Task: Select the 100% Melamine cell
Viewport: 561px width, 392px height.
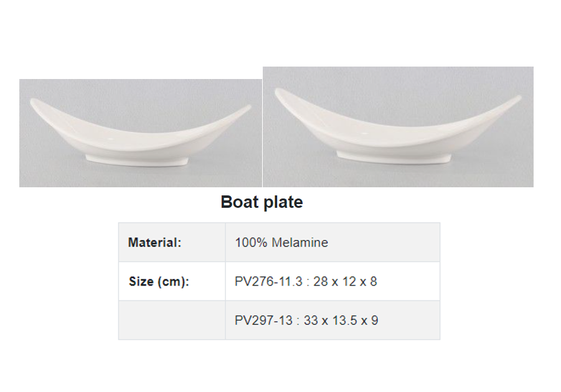Action: (332, 243)
